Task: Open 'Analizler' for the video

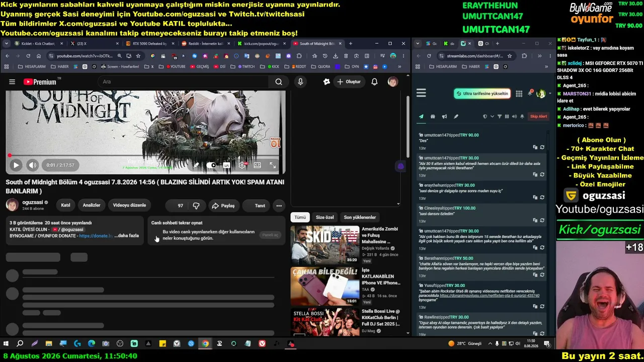Action: [x=92, y=205]
